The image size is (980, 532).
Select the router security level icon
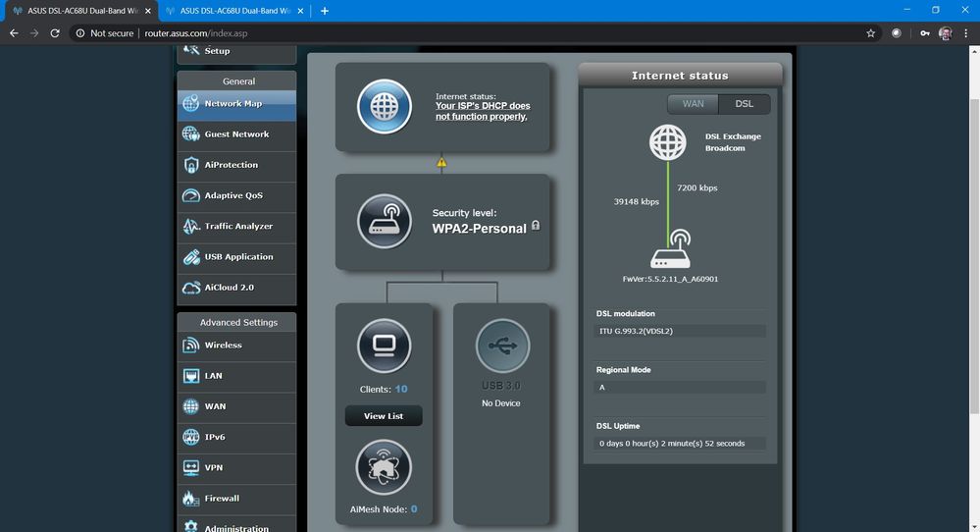[384, 221]
